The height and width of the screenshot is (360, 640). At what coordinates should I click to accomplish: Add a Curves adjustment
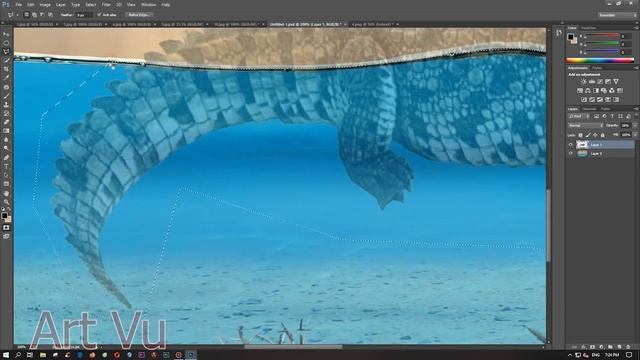point(600,82)
